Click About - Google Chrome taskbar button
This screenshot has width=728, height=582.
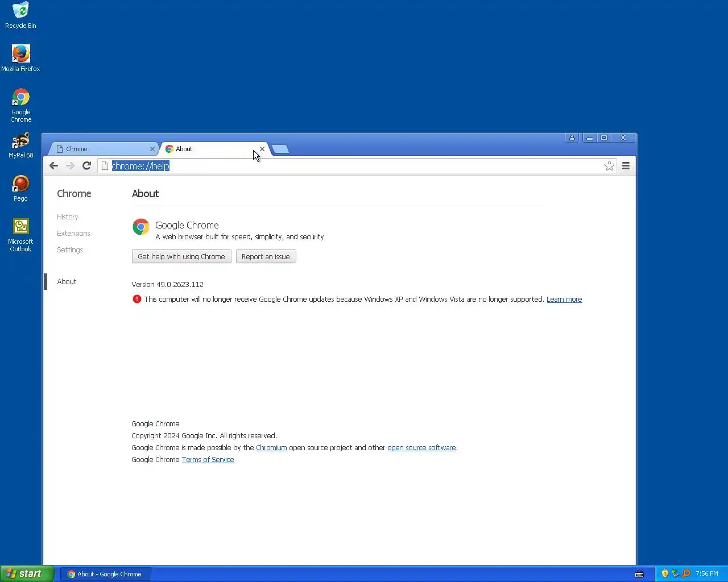tap(105, 574)
